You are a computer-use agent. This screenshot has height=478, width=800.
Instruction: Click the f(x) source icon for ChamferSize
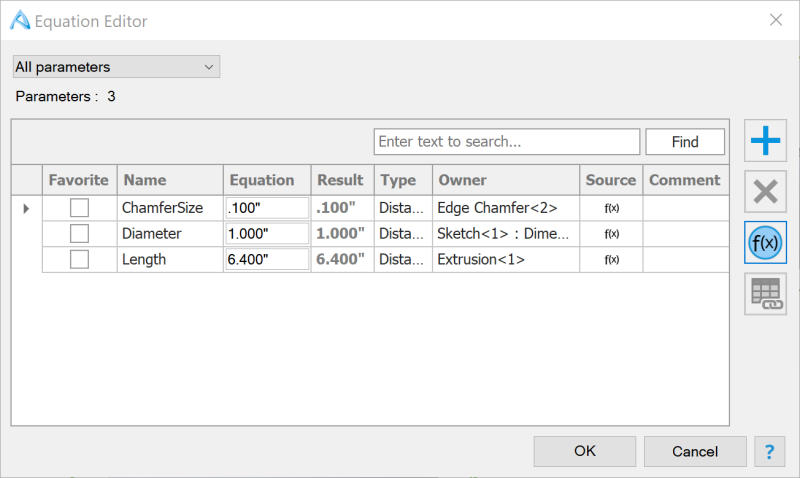611,208
